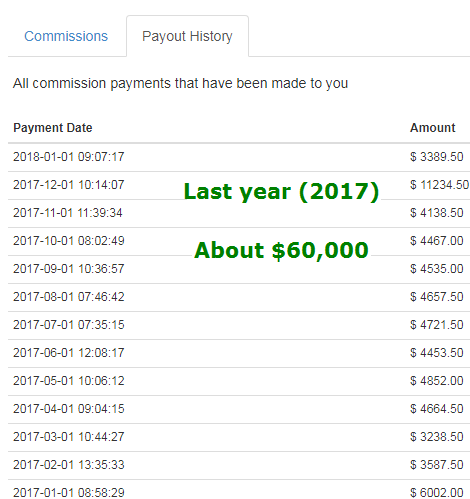Screen dimensions: 470x499
Task: Select the 2017-12-01 10:14:07 payment date
Action: [69, 185]
